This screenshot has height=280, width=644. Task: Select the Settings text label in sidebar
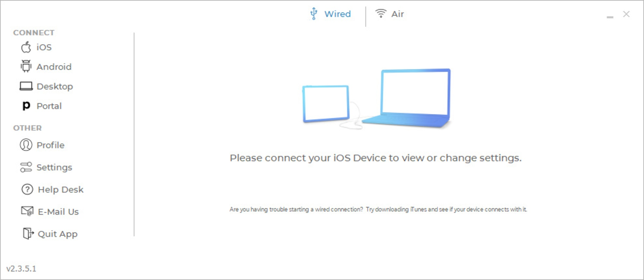(x=54, y=168)
